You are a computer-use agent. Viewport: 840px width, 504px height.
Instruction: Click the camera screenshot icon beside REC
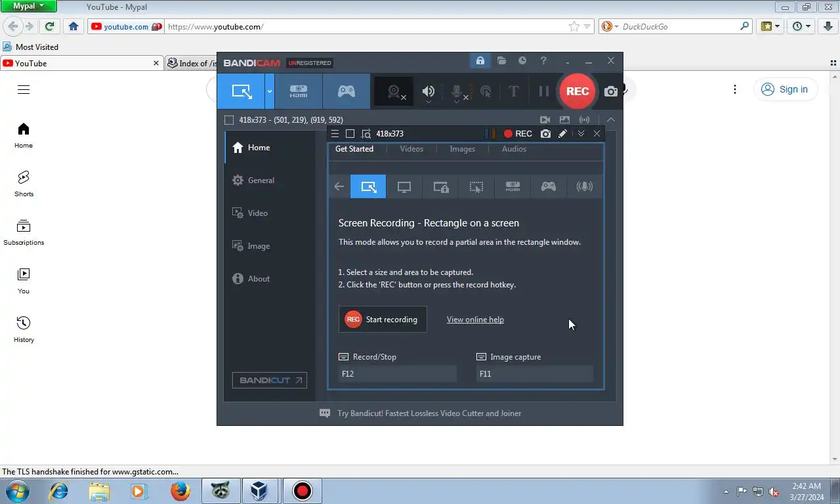click(x=610, y=92)
